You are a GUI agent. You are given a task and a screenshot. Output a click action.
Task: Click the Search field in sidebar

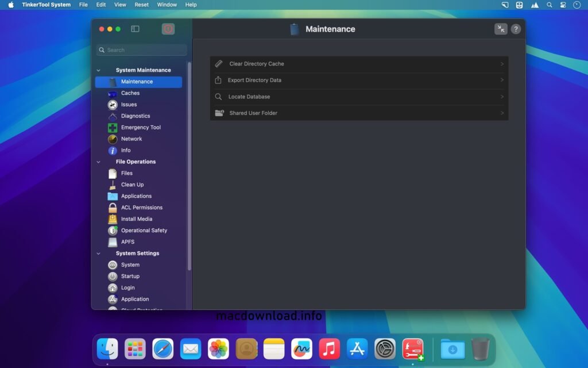(141, 49)
